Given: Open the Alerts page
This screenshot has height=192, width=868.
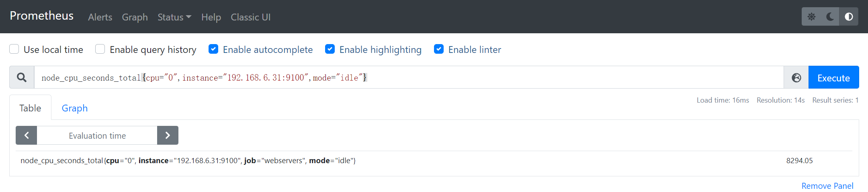Looking at the screenshot, I should tap(100, 17).
